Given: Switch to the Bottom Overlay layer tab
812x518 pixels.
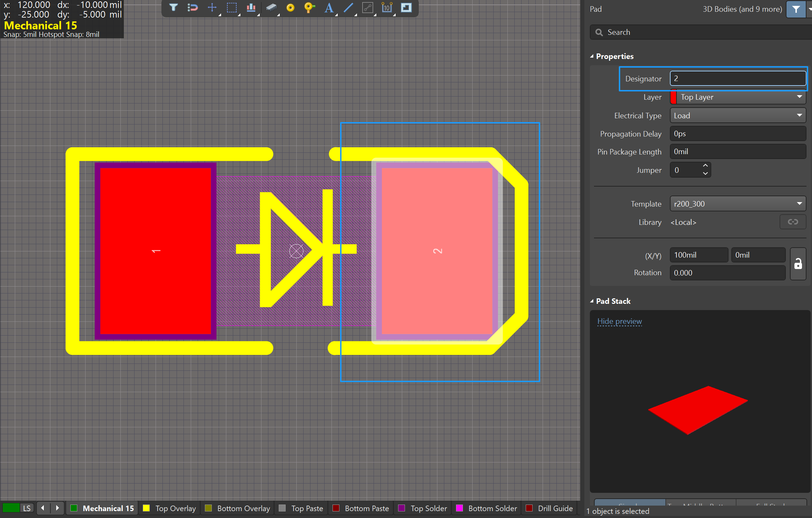Looking at the screenshot, I should 237,508.
